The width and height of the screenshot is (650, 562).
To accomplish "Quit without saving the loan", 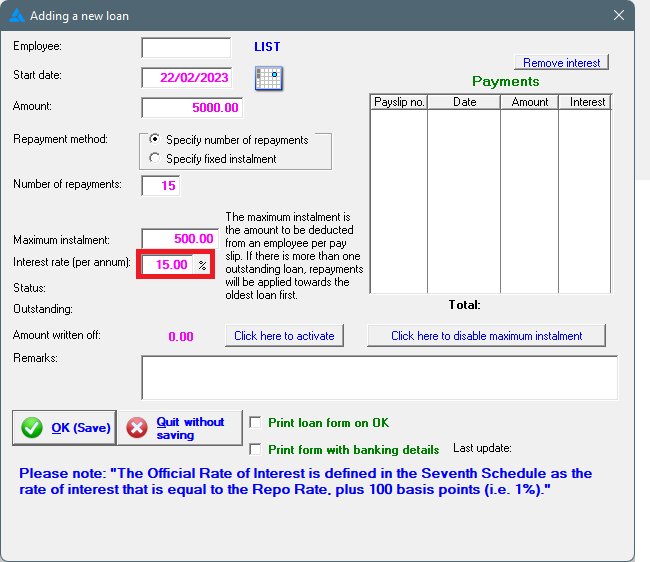I will [180, 428].
